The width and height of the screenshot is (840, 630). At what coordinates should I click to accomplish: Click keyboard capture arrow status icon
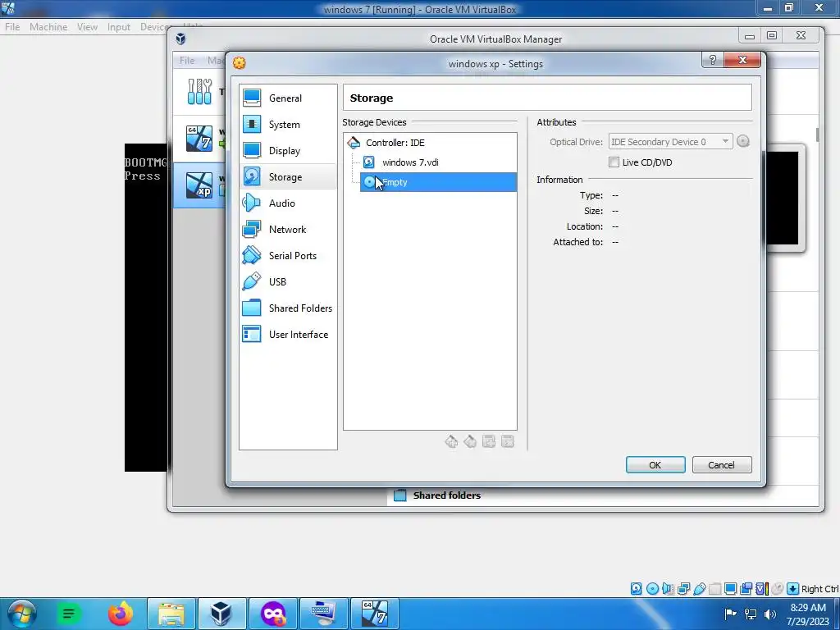(793, 589)
